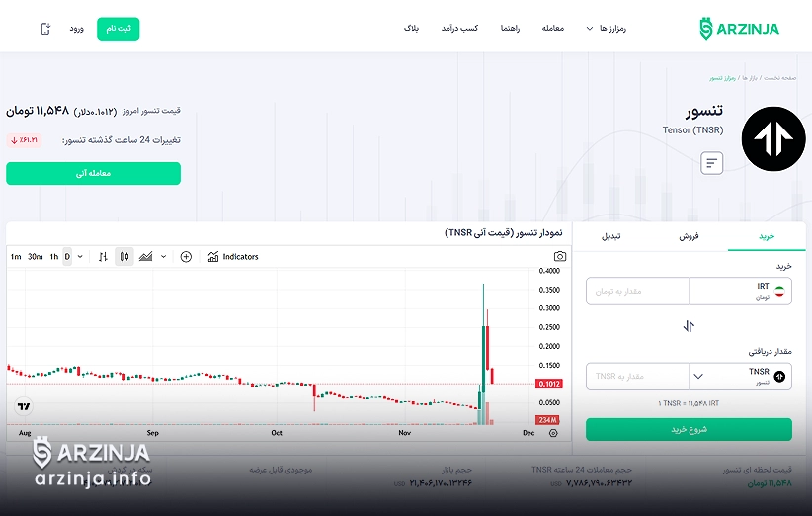Viewport: 812px width, 516px height.
Task: Click the swap arrows between currency fields
Action: (689, 326)
